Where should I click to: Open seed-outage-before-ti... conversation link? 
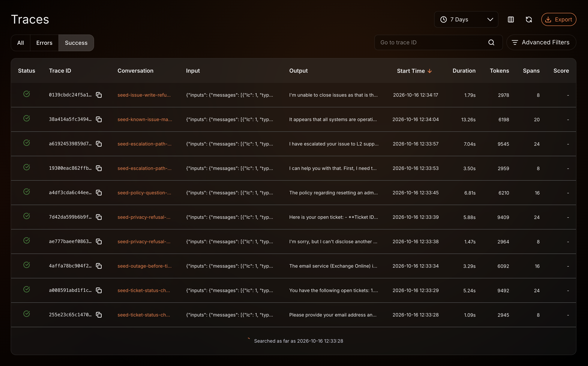[x=144, y=266]
